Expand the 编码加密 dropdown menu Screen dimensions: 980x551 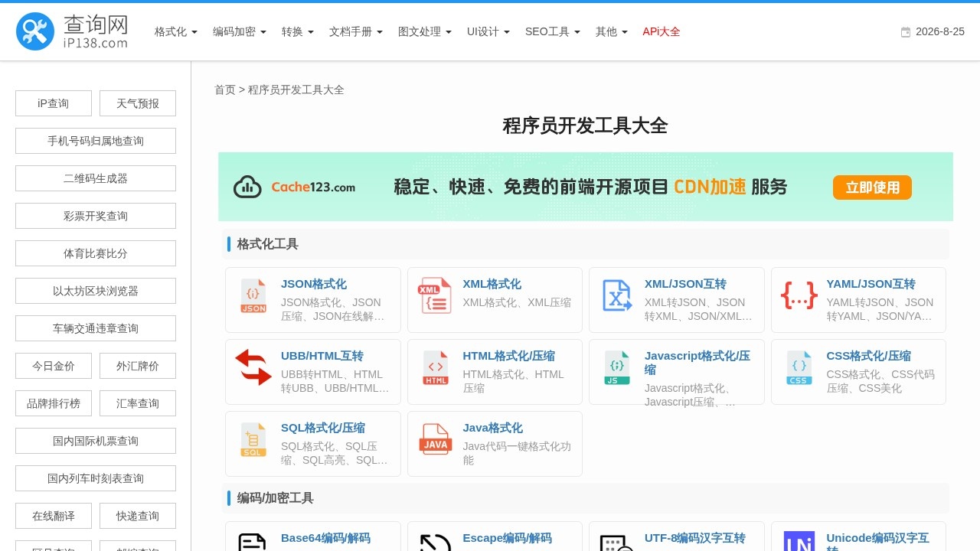(x=240, y=31)
